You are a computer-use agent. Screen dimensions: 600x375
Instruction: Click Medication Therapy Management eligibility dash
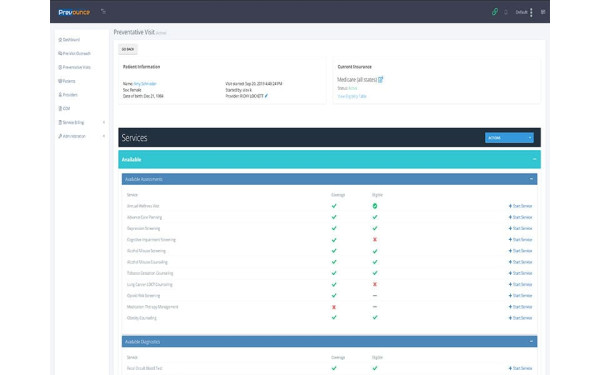pyautogui.click(x=375, y=307)
